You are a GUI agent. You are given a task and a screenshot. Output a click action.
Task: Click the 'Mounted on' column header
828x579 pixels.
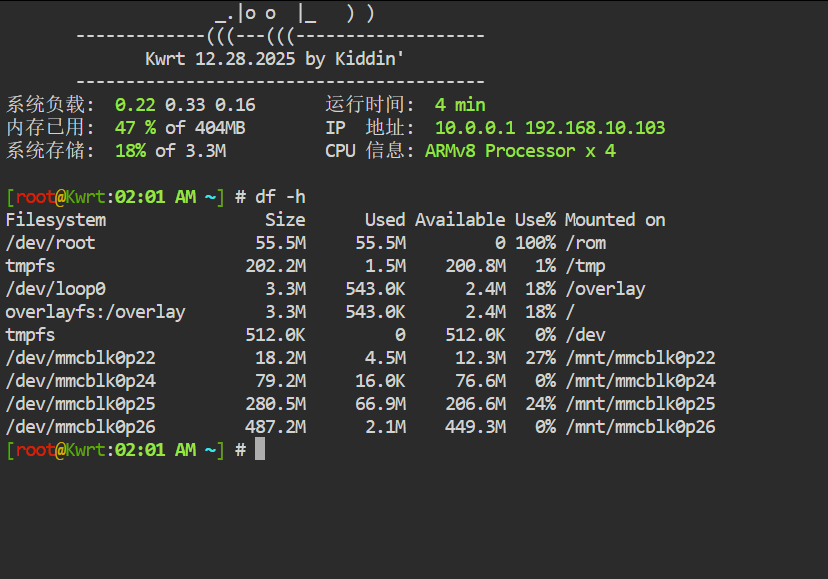(x=615, y=220)
